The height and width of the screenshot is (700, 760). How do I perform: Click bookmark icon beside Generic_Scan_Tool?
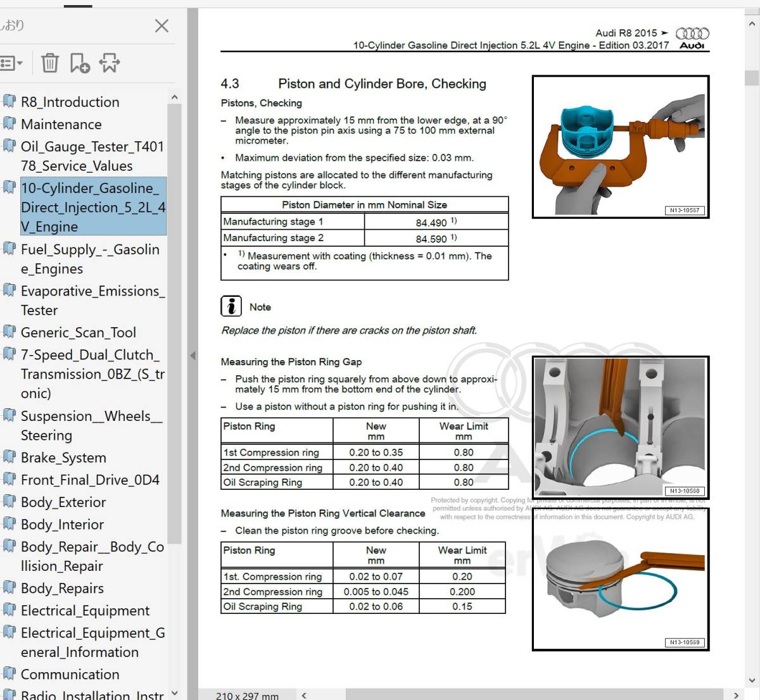pyautogui.click(x=9, y=332)
